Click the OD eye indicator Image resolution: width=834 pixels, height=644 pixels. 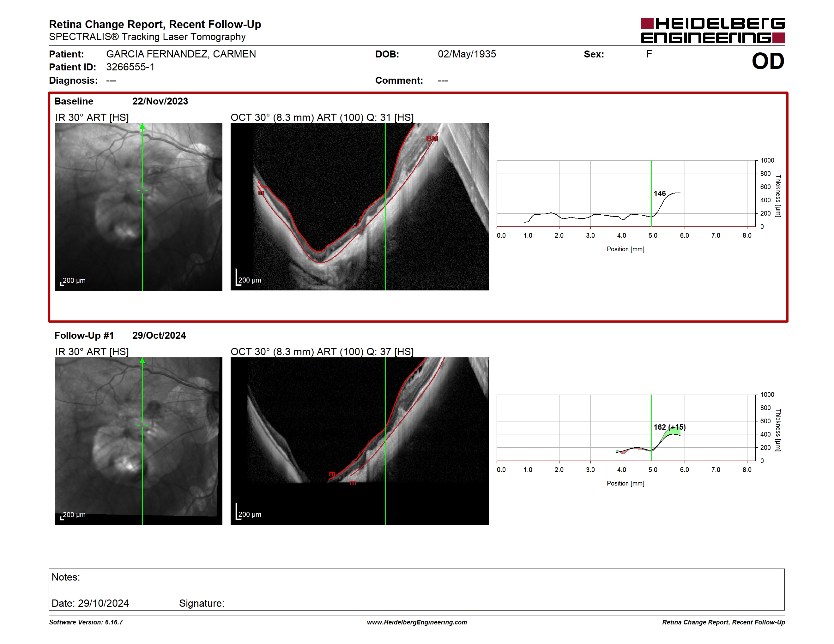pos(768,61)
